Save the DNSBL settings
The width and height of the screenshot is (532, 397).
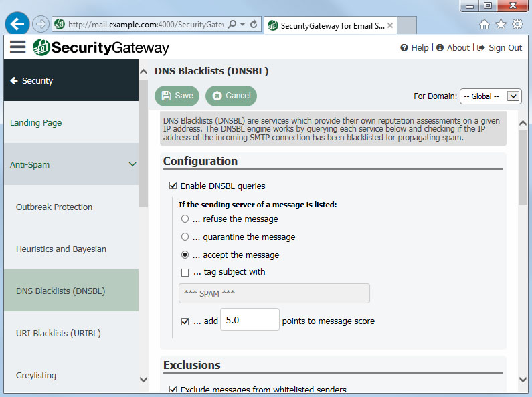click(x=177, y=96)
